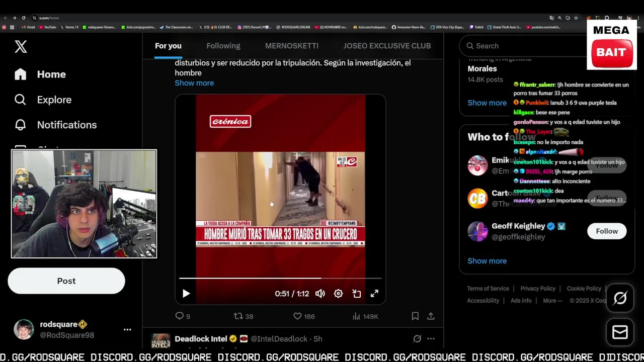The width and height of the screenshot is (644, 362).
Task: Like the tweet showing 166 likes
Action: pos(304,316)
